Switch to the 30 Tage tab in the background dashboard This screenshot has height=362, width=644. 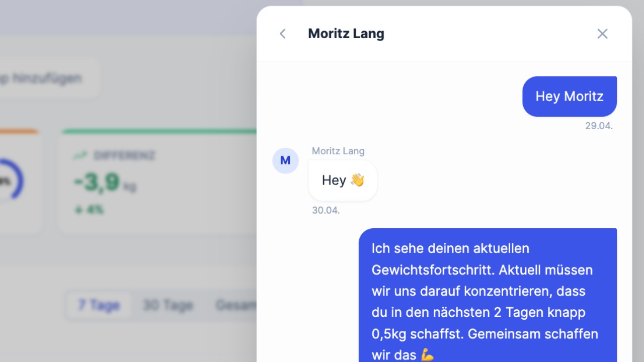(x=168, y=305)
